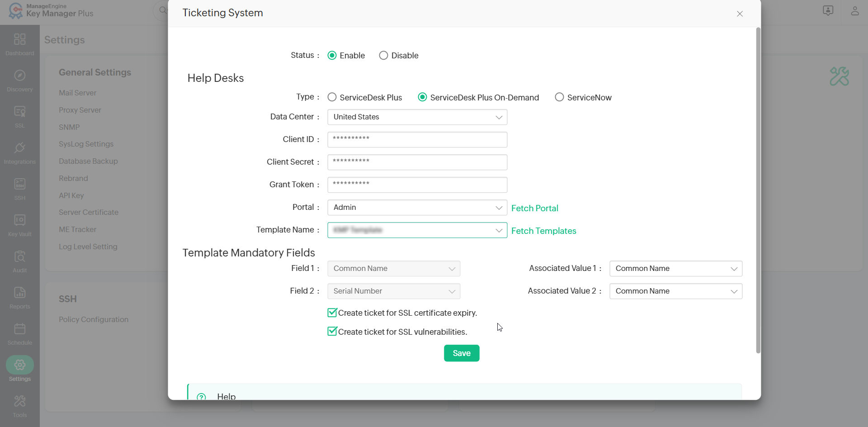The height and width of the screenshot is (427, 868).
Task: Choose the ServiceNow help desk type
Action: point(559,97)
